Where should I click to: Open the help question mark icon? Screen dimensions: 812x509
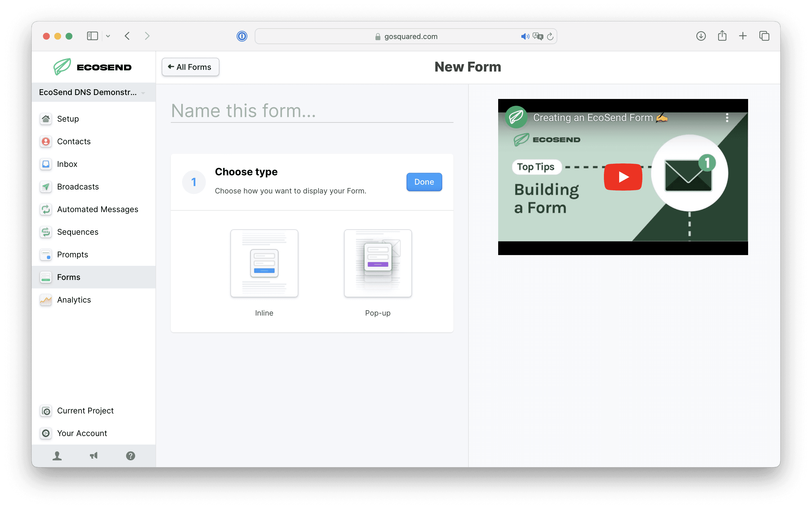tap(131, 456)
